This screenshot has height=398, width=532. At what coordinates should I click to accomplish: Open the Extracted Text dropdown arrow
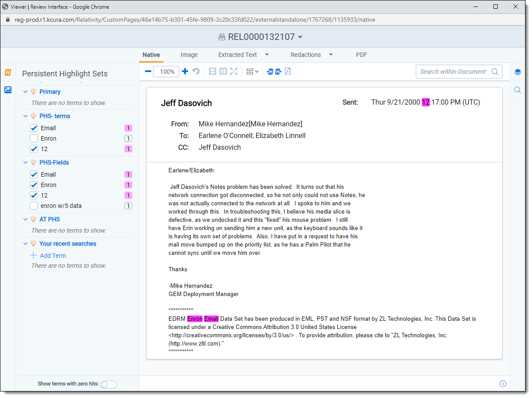267,55
